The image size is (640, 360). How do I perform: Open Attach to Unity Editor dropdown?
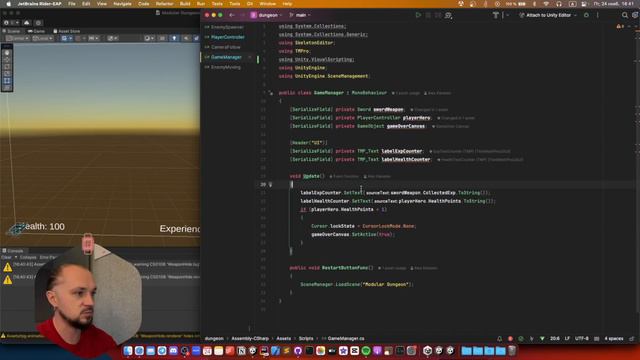pos(548,15)
